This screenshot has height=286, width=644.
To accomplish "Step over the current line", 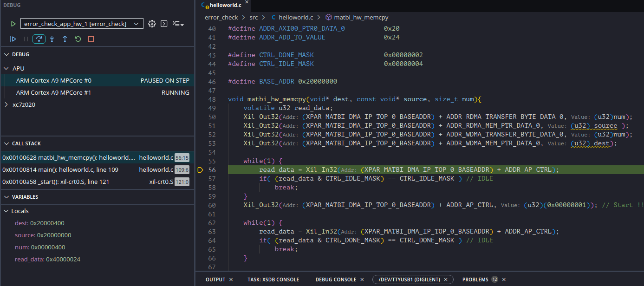I will pyautogui.click(x=39, y=39).
